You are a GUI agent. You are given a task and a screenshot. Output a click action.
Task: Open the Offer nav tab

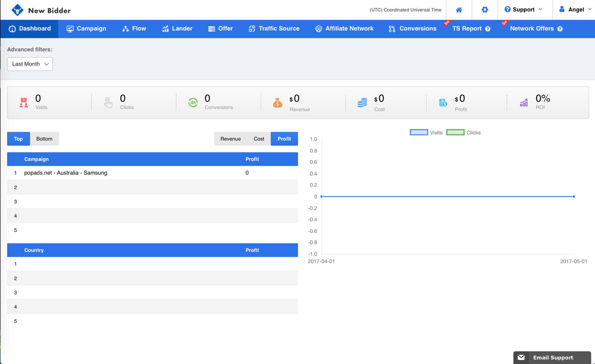click(221, 29)
